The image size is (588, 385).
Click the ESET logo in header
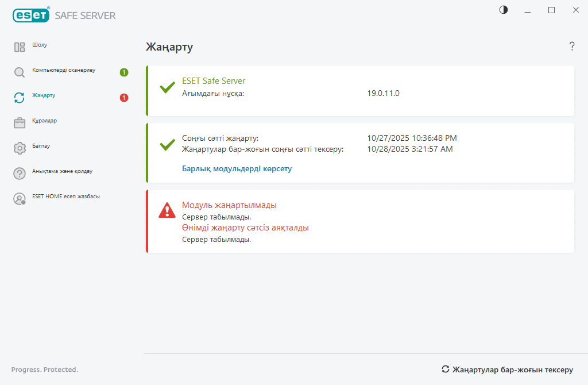tap(31, 16)
